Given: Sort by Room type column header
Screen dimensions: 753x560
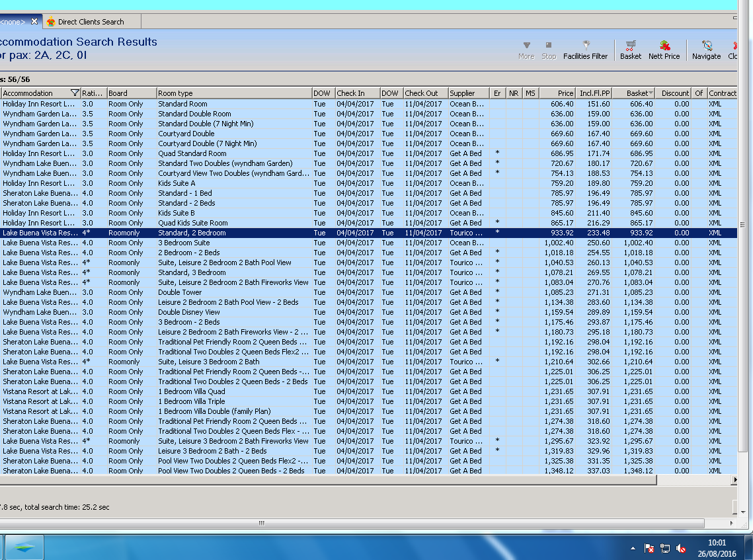Looking at the screenshot, I should click(x=234, y=93).
